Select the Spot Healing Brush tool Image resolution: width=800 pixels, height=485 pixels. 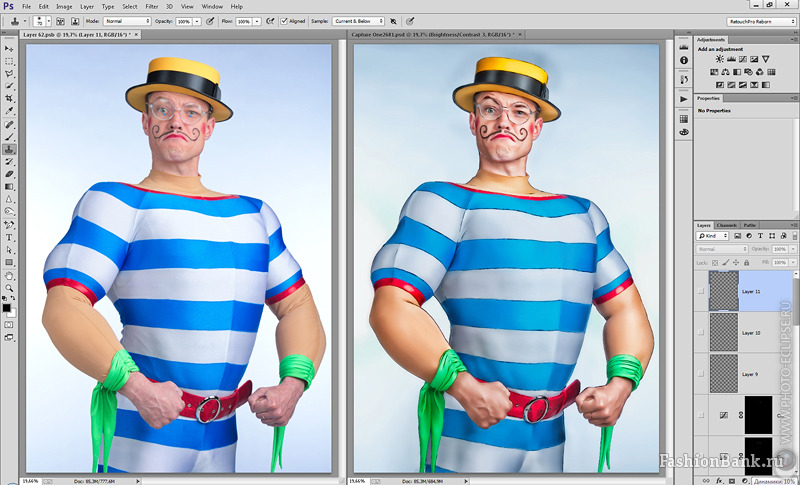(9, 125)
